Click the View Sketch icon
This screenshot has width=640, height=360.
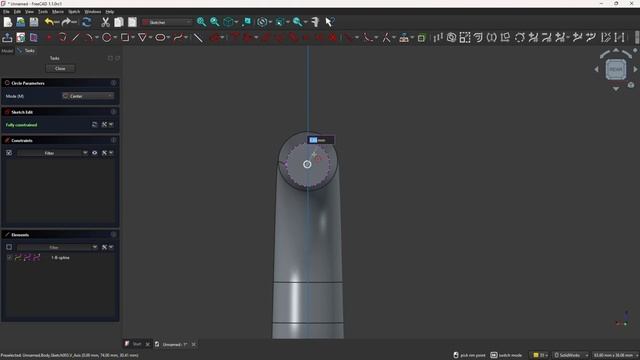pyautogui.click(x=20, y=38)
